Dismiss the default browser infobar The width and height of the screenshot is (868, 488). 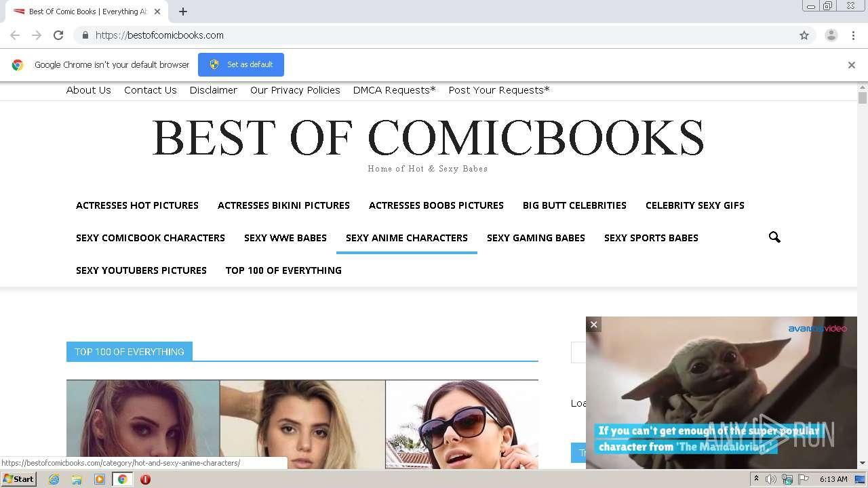click(852, 65)
